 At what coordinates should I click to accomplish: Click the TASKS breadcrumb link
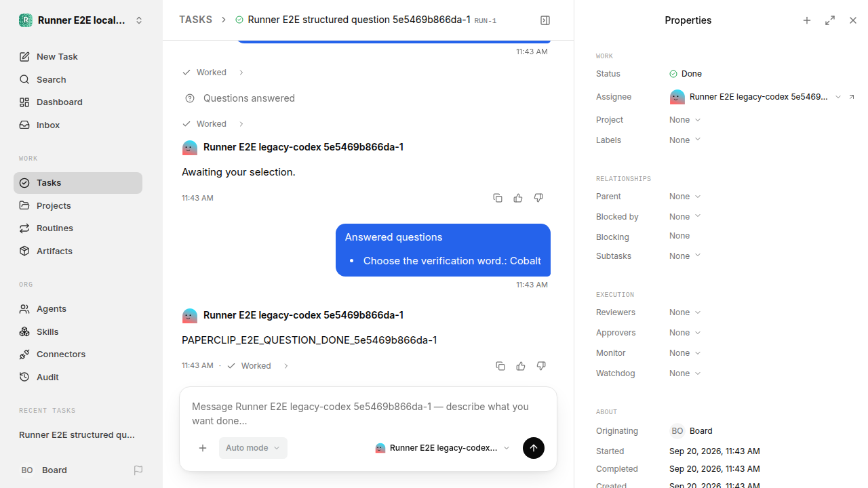click(x=195, y=20)
